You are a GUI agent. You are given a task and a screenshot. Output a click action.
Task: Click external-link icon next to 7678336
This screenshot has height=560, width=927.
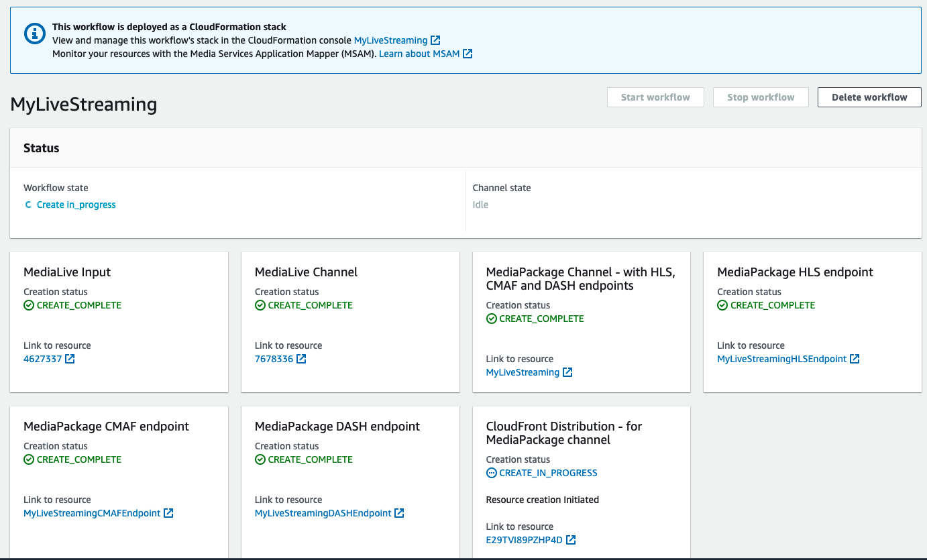[x=301, y=359]
